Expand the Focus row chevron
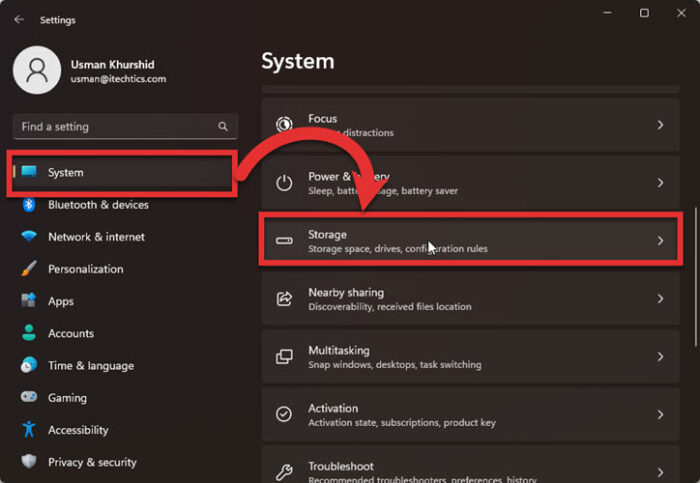Screen dimensions: 700x483 660,125
